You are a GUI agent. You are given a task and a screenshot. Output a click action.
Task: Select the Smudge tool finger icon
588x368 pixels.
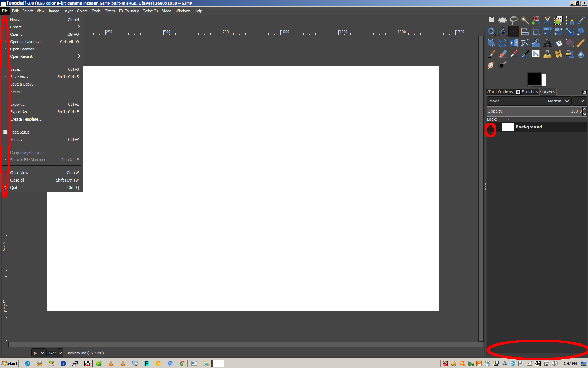tap(491, 66)
